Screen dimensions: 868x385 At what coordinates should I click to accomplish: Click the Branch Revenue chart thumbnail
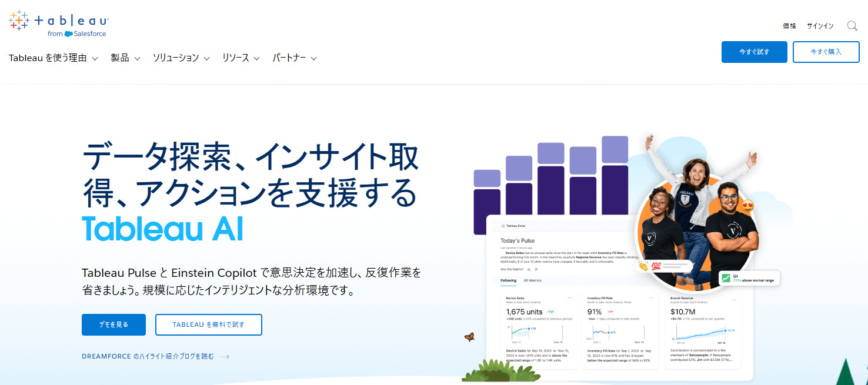point(703,333)
